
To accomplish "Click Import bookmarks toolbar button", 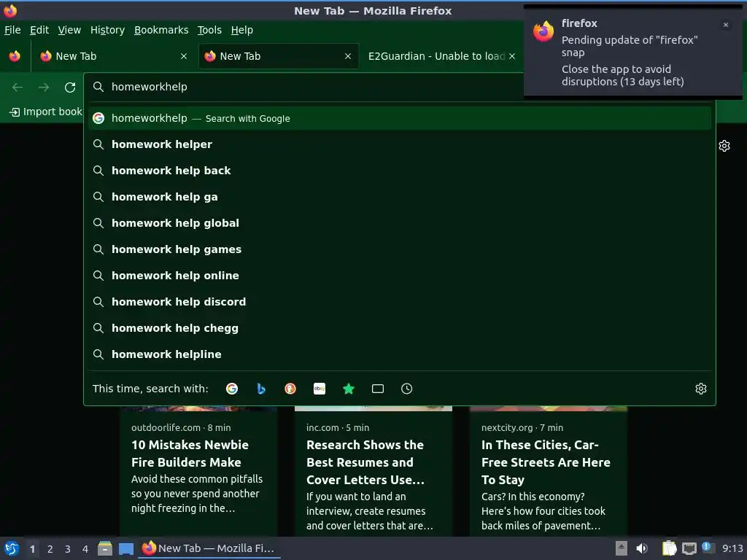I will coord(45,112).
